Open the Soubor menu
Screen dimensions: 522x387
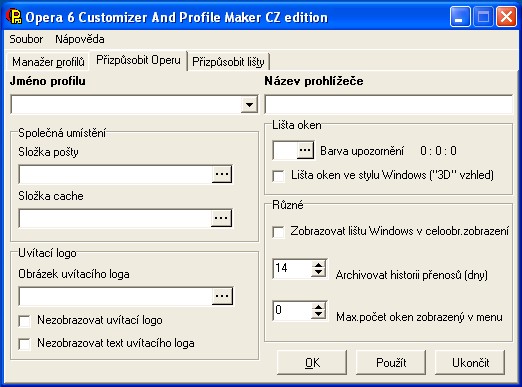point(26,39)
